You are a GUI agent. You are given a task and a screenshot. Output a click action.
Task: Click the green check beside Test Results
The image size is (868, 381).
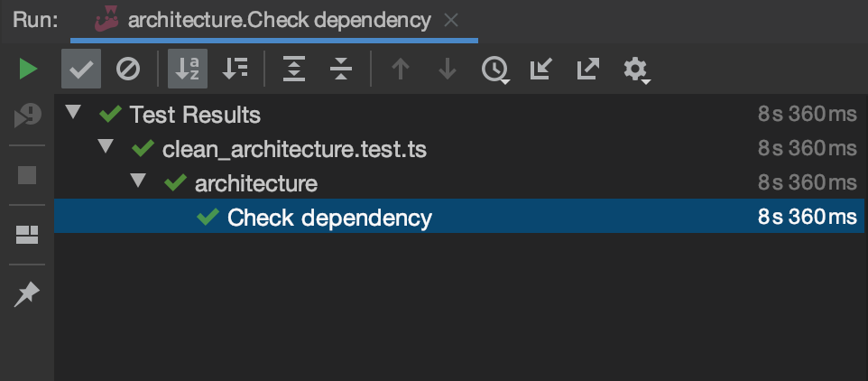[111, 115]
